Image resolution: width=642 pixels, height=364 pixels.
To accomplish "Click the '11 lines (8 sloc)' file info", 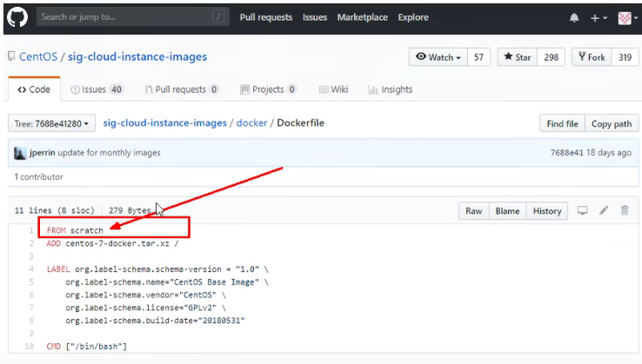I will (55, 210).
